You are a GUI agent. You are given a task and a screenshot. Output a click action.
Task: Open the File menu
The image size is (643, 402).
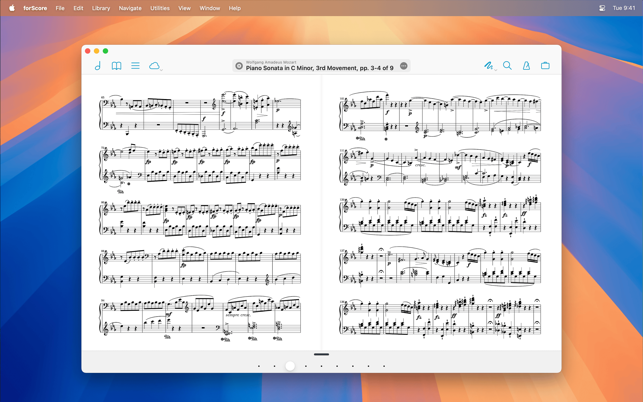click(60, 8)
